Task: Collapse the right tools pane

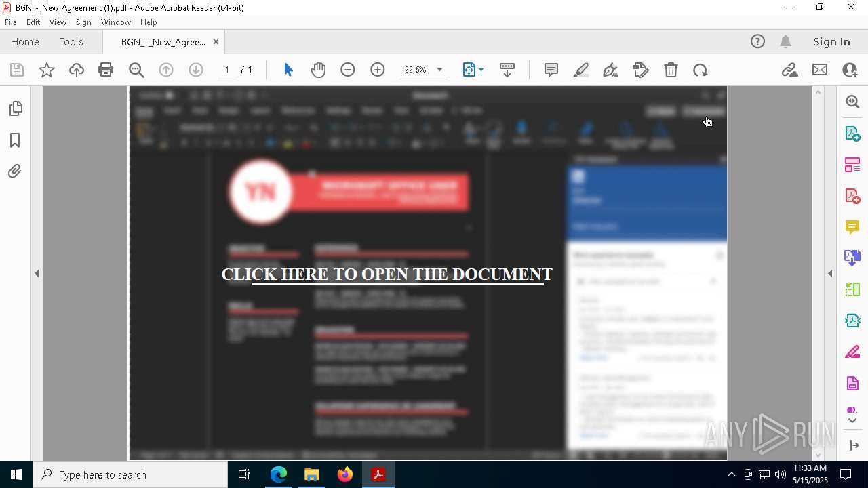Action: [853, 445]
